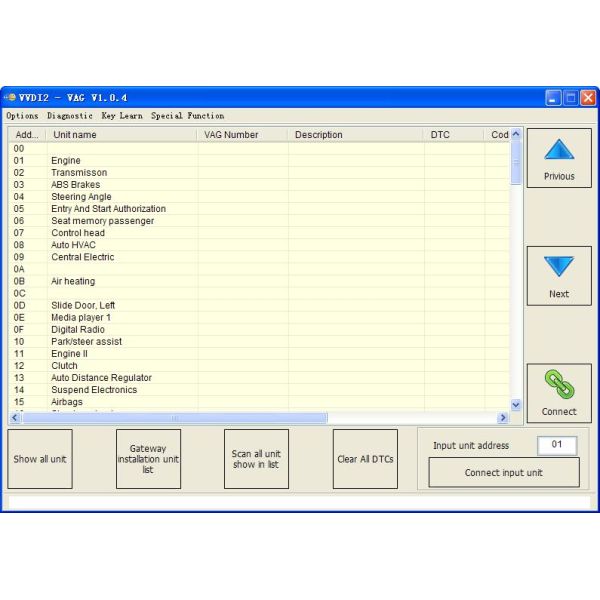The width and height of the screenshot is (600, 600).
Task: Click the VVDI2 title bar app icon
Action: point(10,98)
